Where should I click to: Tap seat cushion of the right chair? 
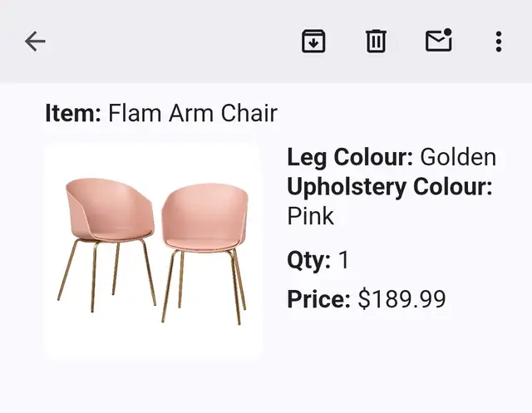tap(202, 243)
